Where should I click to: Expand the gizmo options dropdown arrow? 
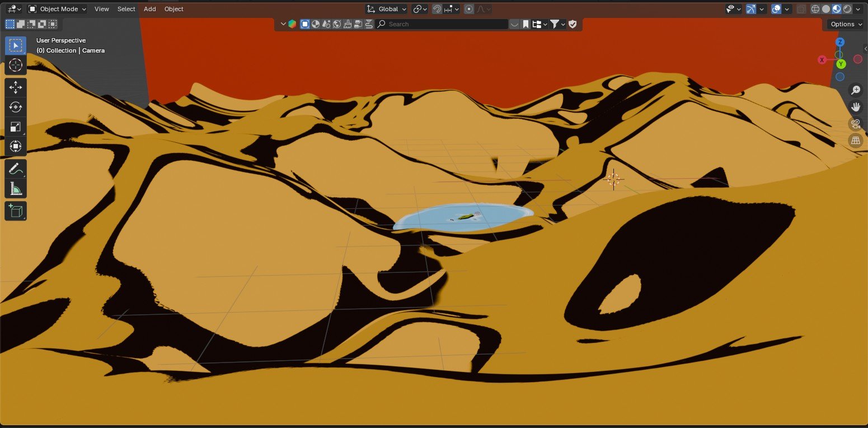tap(762, 9)
